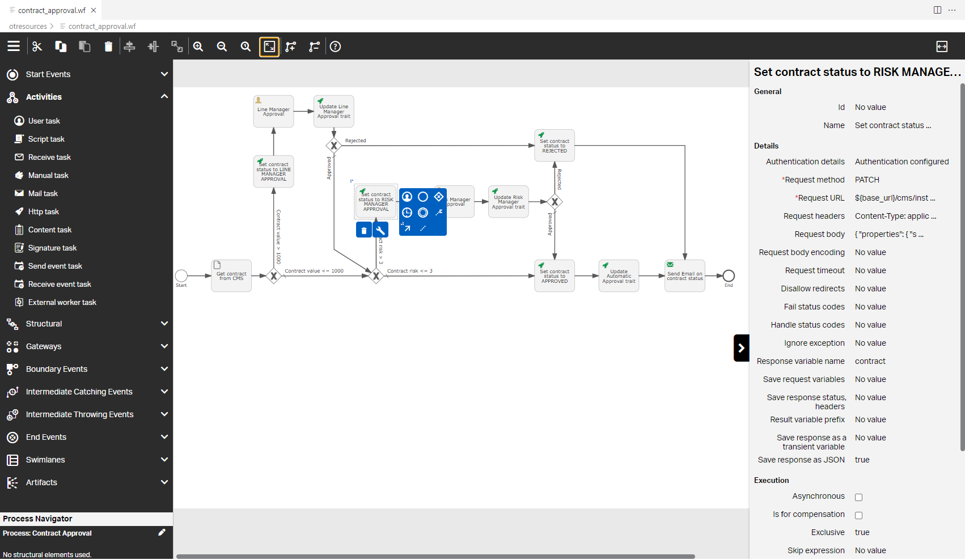Append a timer event from the context pad
The image size is (965, 560).
pyautogui.click(x=407, y=213)
